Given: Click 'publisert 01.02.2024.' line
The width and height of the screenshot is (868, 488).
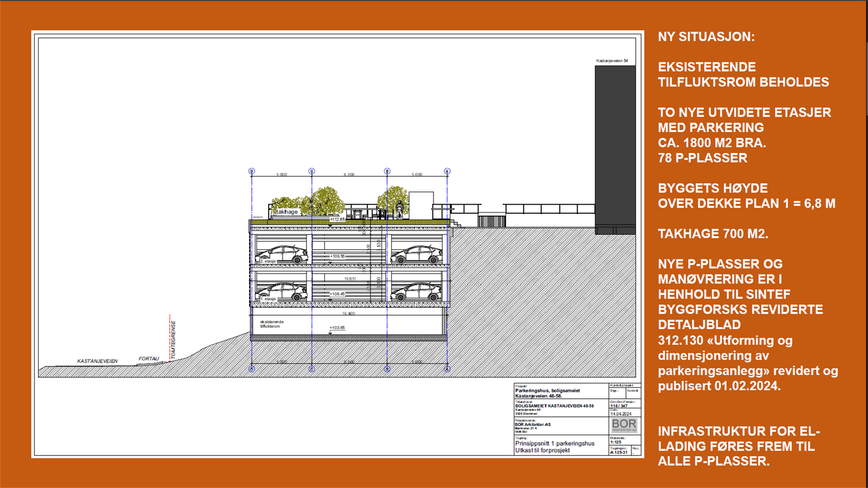Looking at the screenshot, I should 719,386.
